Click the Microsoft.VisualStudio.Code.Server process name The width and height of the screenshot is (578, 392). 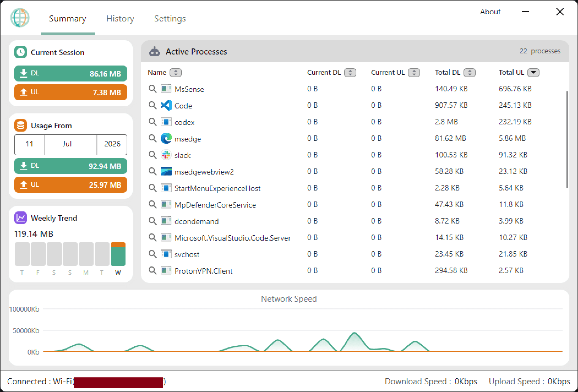(x=233, y=238)
